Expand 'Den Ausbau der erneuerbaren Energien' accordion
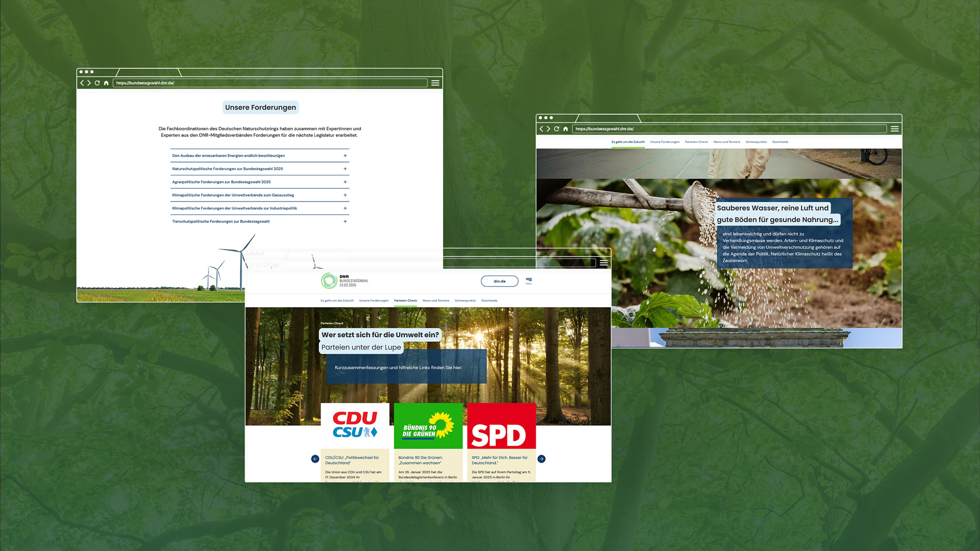The height and width of the screenshot is (551, 980). coord(345,156)
